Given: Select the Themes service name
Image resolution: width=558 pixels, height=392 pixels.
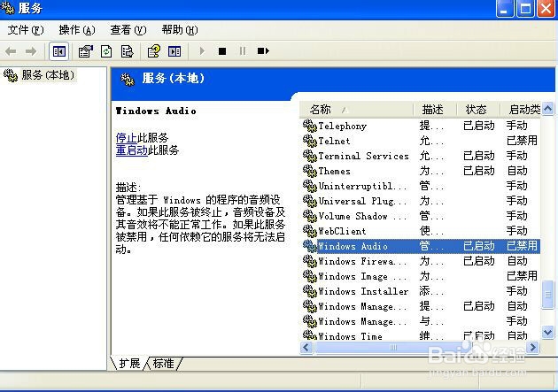Looking at the screenshot, I should (334, 172).
